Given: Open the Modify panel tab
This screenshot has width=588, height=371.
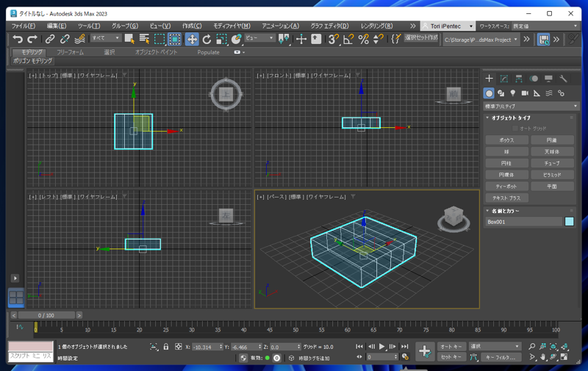Looking at the screenshot, I should point(504,79).
